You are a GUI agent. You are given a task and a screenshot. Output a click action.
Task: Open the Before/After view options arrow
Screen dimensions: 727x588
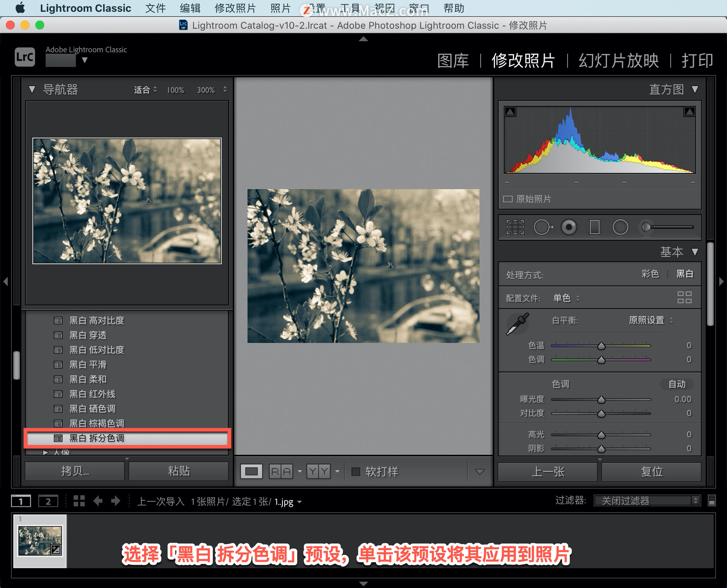pyautogui.click(x=337, y=471)
